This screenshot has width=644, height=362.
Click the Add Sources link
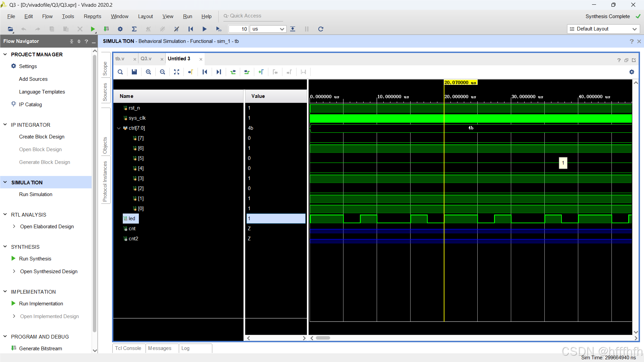pos(33,79)
